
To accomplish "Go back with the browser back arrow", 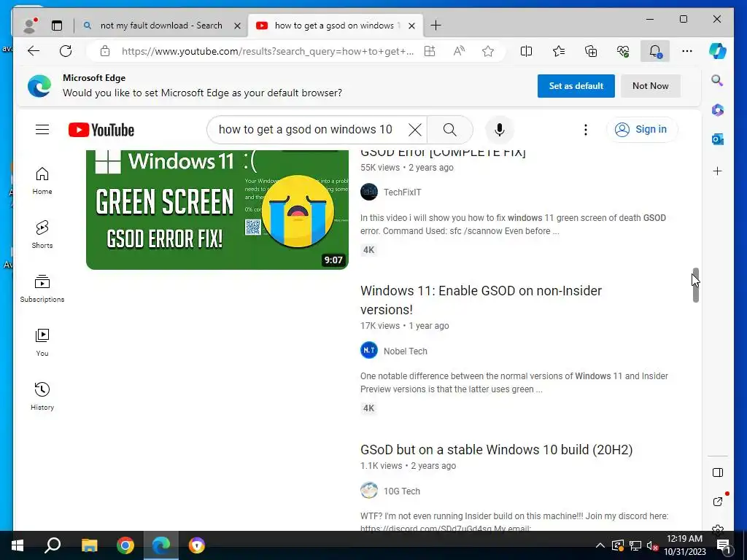I will (34, 51).
